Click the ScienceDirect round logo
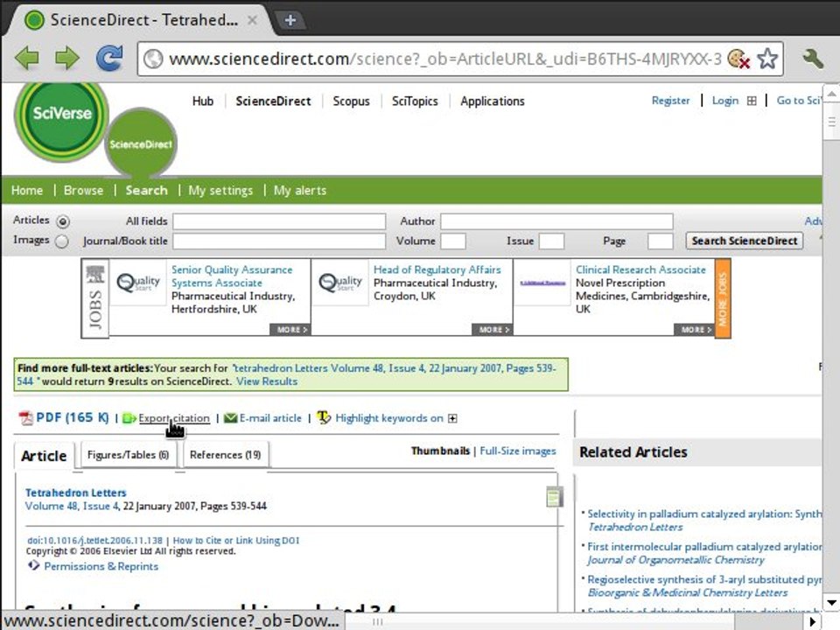840x630 pixels. [141, 143]
